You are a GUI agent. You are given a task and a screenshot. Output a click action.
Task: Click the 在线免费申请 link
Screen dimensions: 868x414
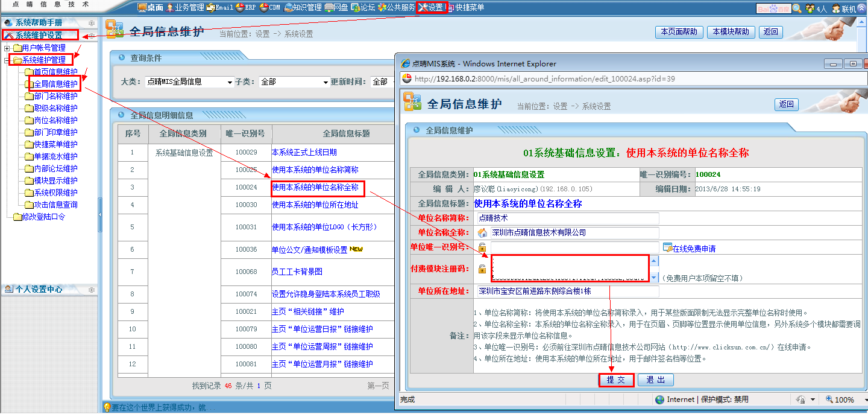click(x=694, y=248)
